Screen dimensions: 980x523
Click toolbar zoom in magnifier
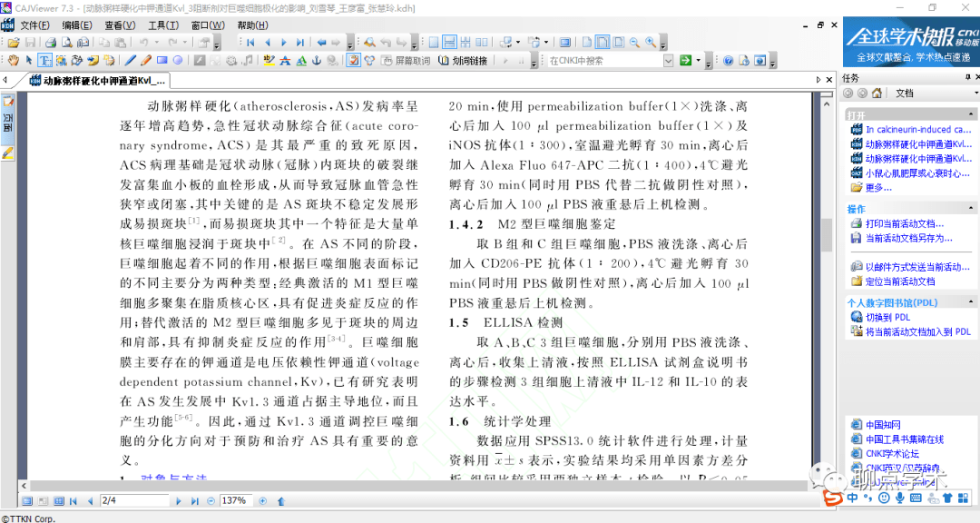point(651,43)
